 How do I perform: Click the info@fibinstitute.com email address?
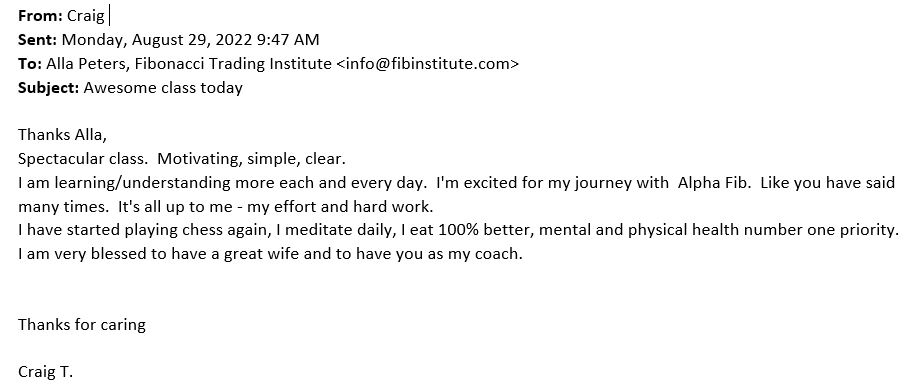[x=427, y=64]
